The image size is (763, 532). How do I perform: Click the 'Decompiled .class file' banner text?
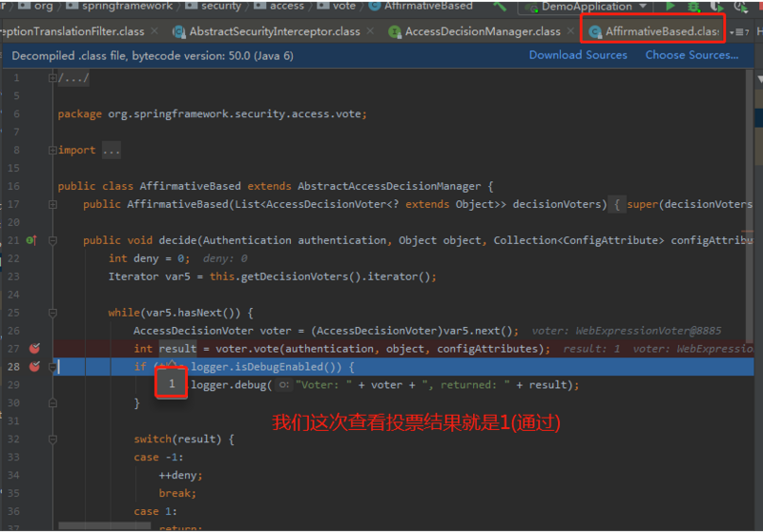[x=153, y=56]
